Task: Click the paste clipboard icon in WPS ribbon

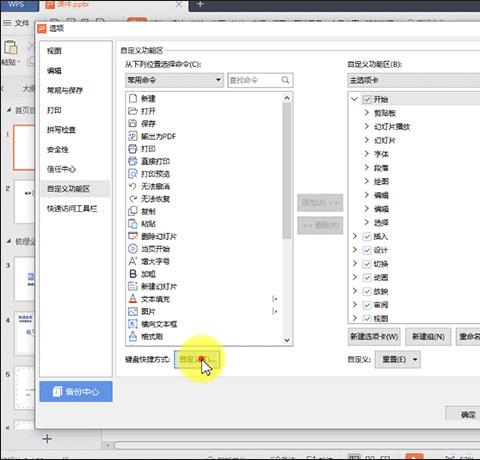Action: [11, 48]
